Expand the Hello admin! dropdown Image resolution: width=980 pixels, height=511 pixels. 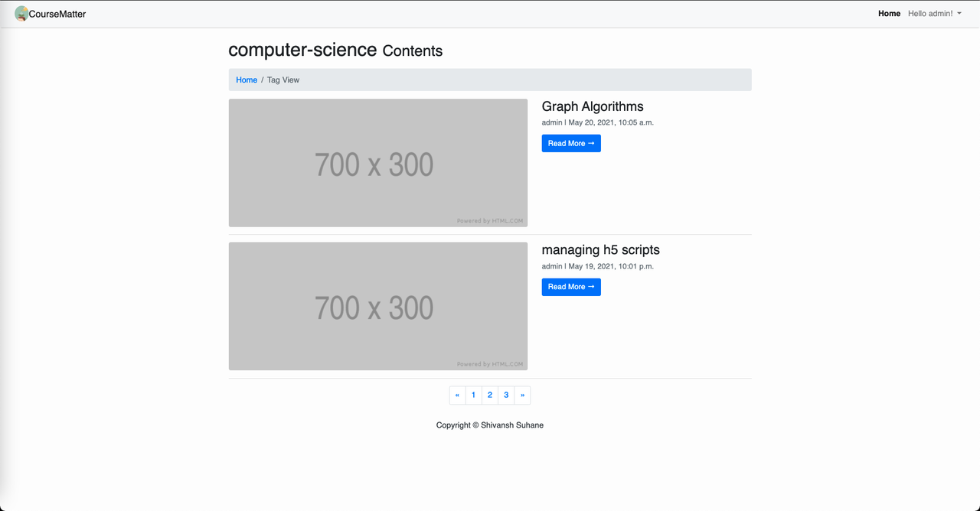pos(935,14)
